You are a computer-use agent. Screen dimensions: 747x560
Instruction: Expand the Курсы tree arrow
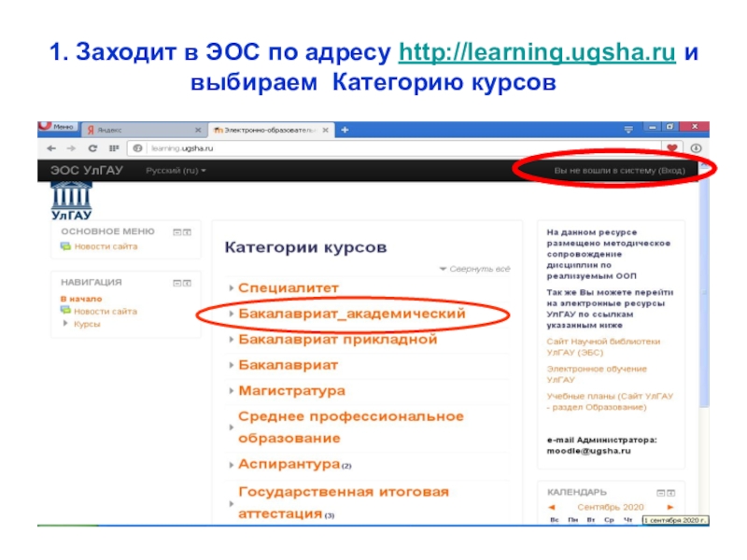point(65,323)
